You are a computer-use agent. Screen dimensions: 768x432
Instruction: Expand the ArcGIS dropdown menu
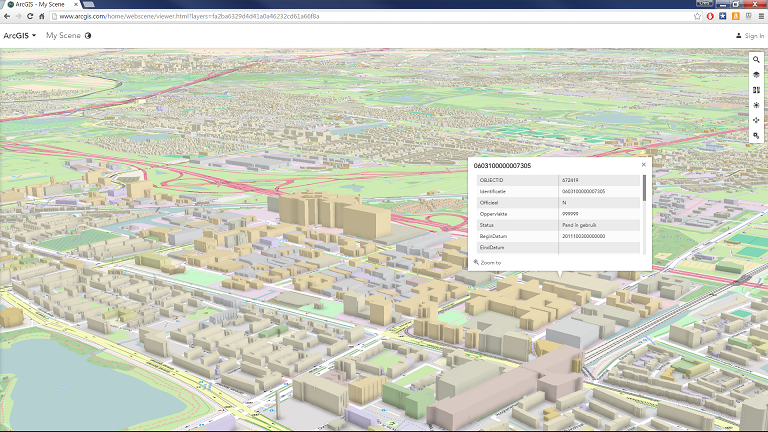[x=20, y=36]
